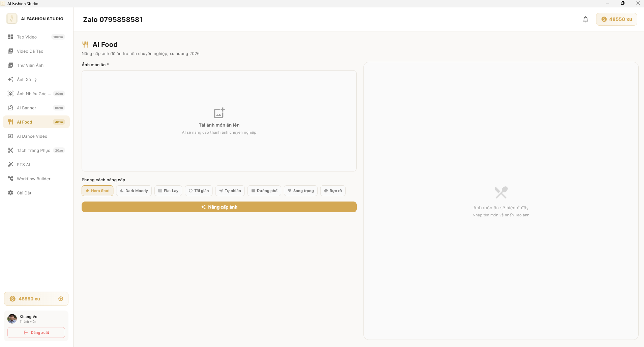Screen dimensions: 644x347
Task: Switch to the Sang trọng style
Action: pyautogui.click(x=300, y=191)
